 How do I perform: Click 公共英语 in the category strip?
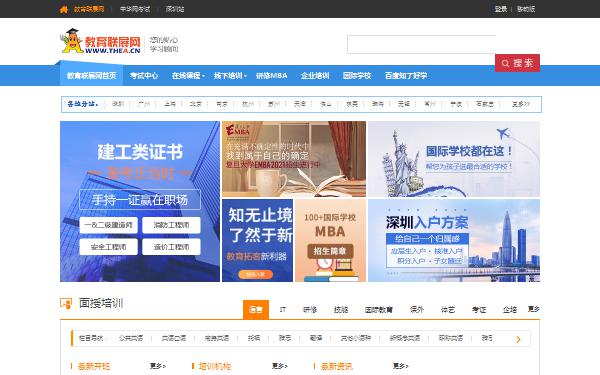click(131, 338)
